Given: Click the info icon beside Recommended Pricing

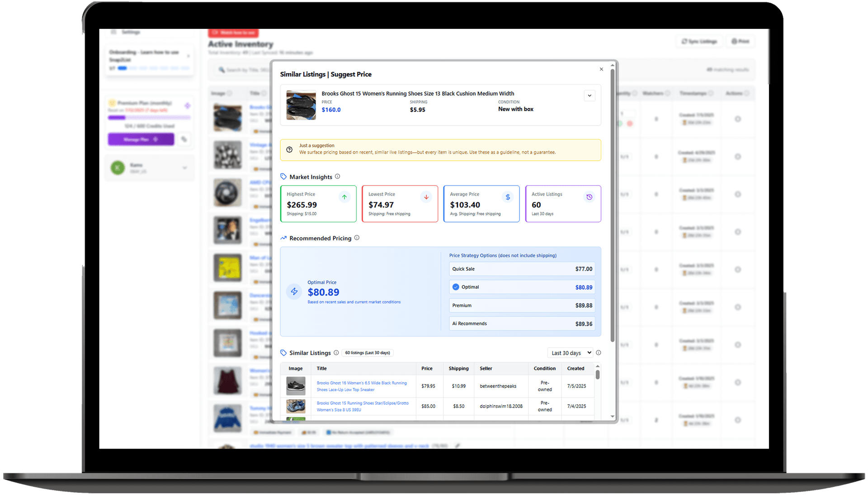Looking at the screenshot, I should click(x=357, y=238).
